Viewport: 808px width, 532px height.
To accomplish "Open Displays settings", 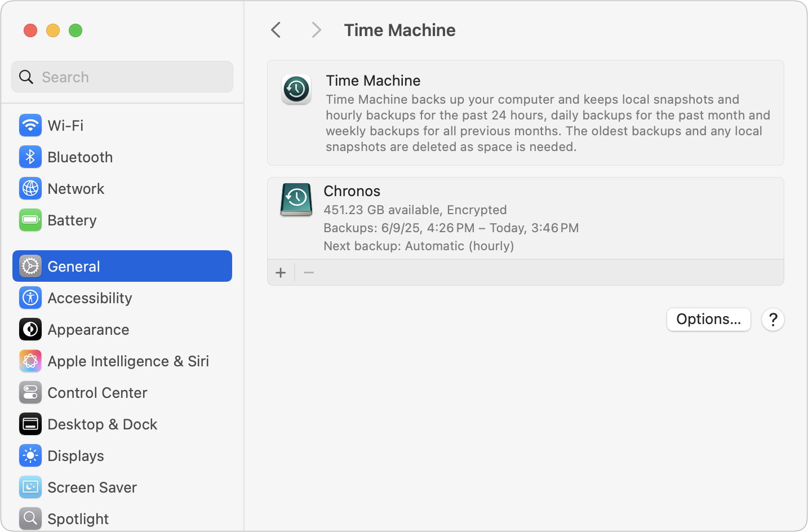I will click(122, 455).
